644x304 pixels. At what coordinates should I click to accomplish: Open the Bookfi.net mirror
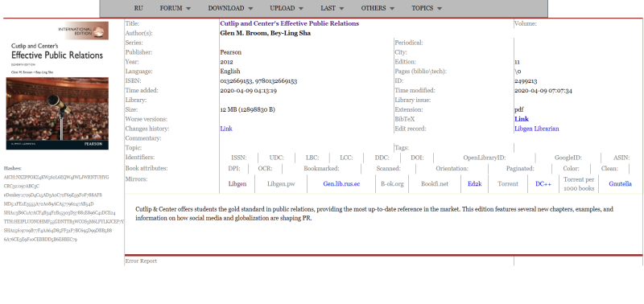435,184
